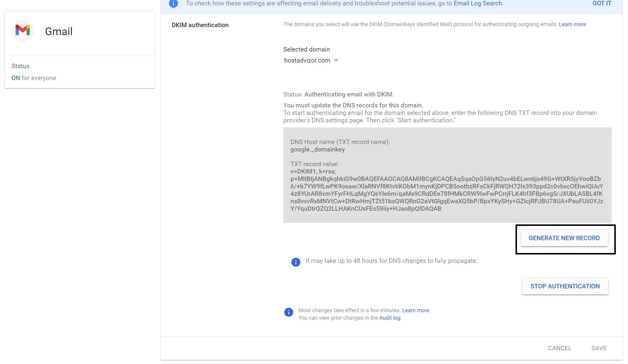Open Learn more link about changes taking effect
Image resolution: width=628 pixels, height=364 pixels.
pyautogui.click(x=415, y=310)
